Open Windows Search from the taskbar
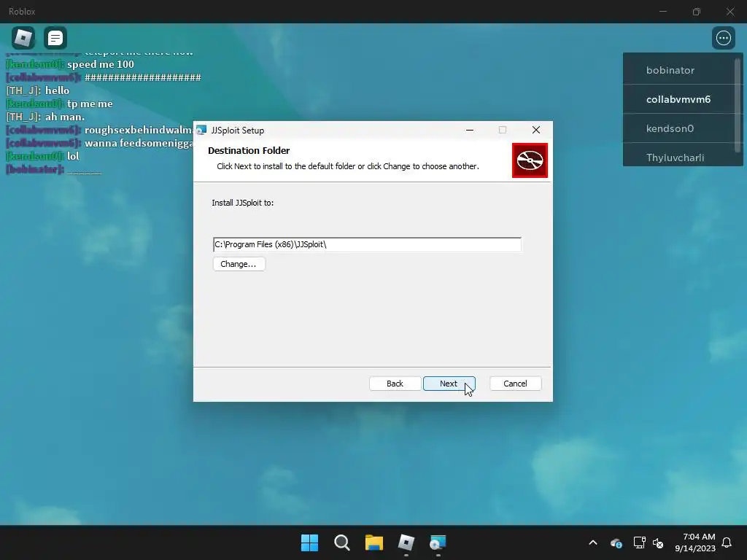 point(342,542)
